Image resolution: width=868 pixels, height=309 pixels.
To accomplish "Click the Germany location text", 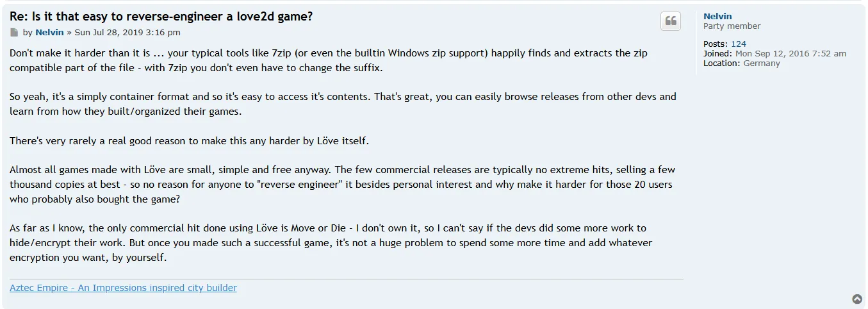I will click(762, 63).
